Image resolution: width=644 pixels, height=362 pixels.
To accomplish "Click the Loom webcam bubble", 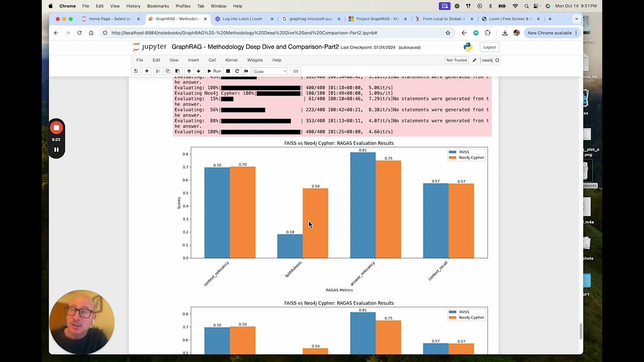I will point(82,322).
